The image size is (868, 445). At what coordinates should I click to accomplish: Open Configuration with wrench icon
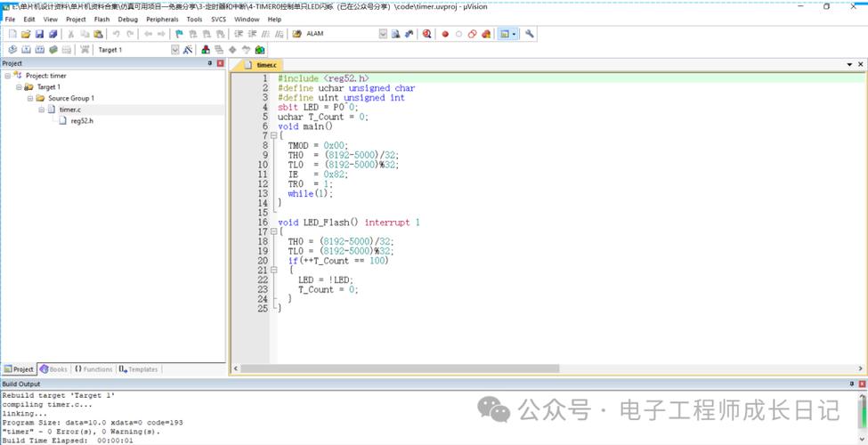tap(529, 34)
